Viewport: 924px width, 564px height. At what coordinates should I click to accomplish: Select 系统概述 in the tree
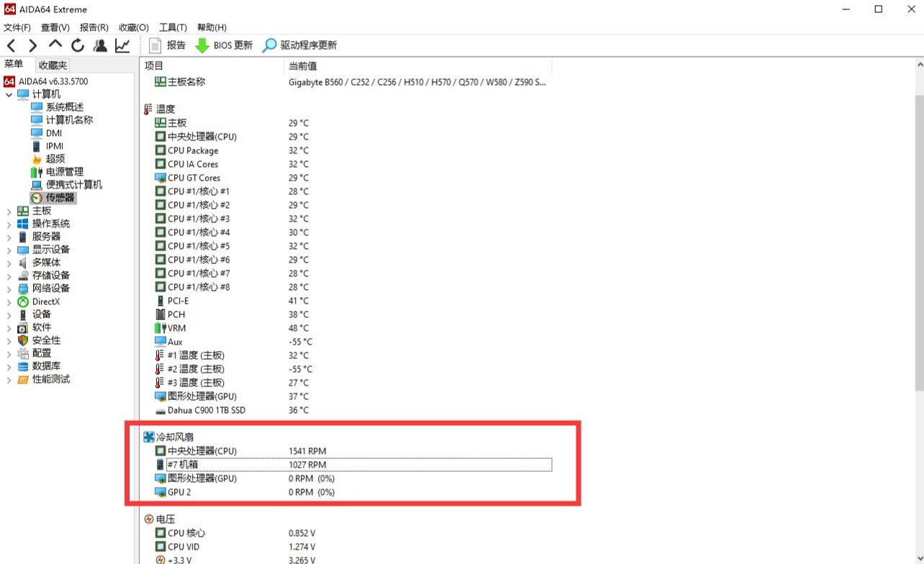(64, 107)
